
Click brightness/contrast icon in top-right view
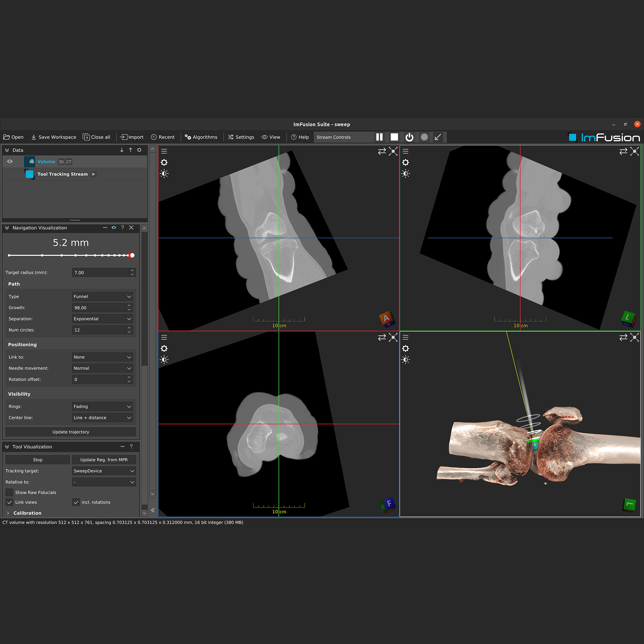coord(406,174)
